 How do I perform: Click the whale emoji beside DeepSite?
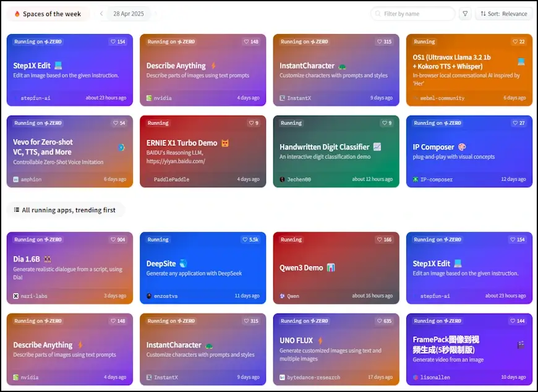pos(184,263)
